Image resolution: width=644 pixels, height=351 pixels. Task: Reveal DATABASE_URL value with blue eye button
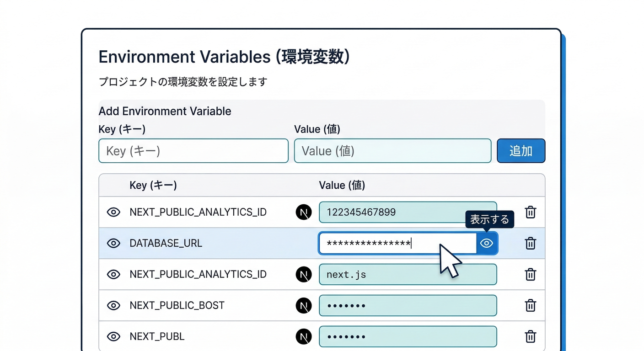coord(487,243)
